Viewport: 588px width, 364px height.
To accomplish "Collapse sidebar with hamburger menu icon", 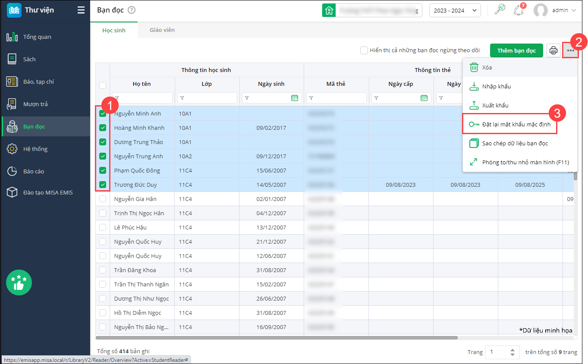I will tap(81, 10).
